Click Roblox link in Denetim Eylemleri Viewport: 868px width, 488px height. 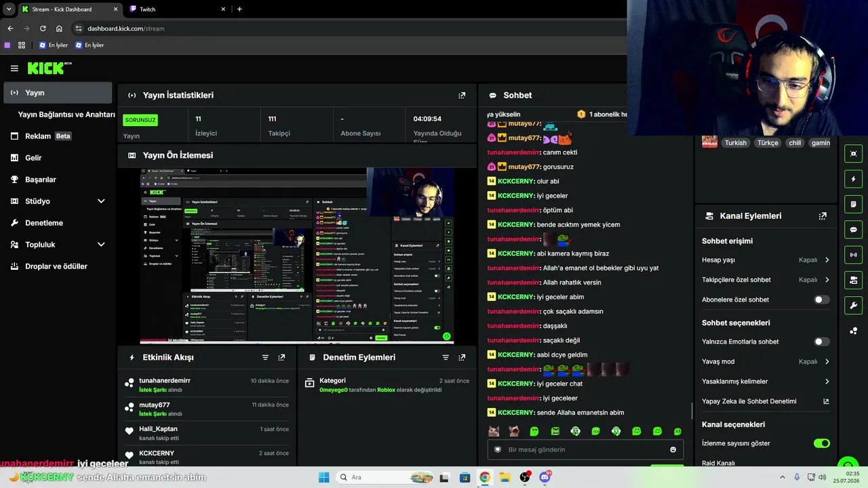(386, 390)
